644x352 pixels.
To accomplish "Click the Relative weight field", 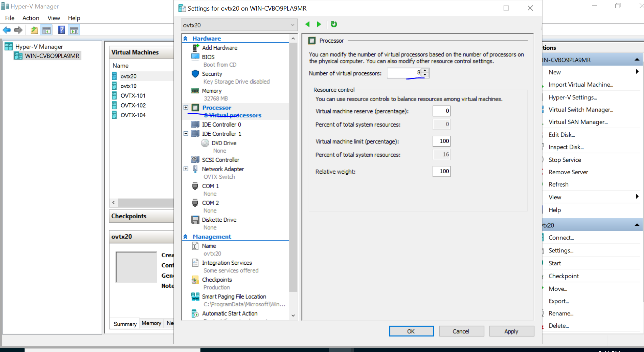I will [441, 171].
